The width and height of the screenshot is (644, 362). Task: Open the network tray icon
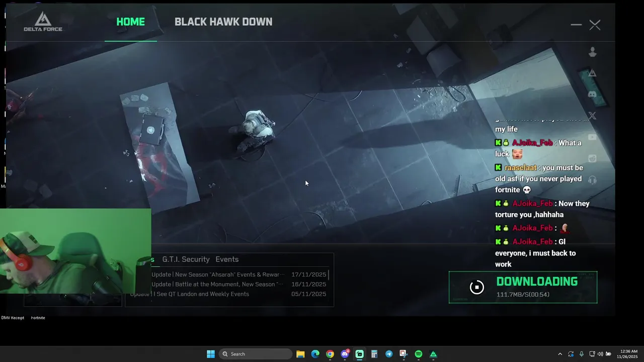point(592,354)
